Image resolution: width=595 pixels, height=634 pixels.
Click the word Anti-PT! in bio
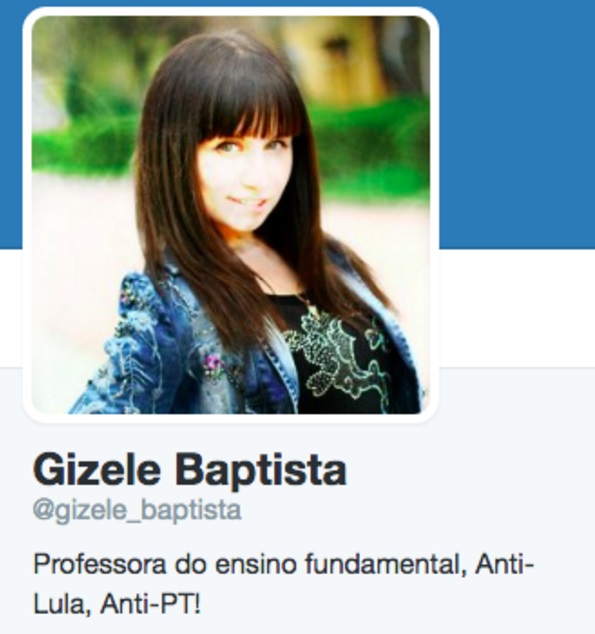[150, 604]
